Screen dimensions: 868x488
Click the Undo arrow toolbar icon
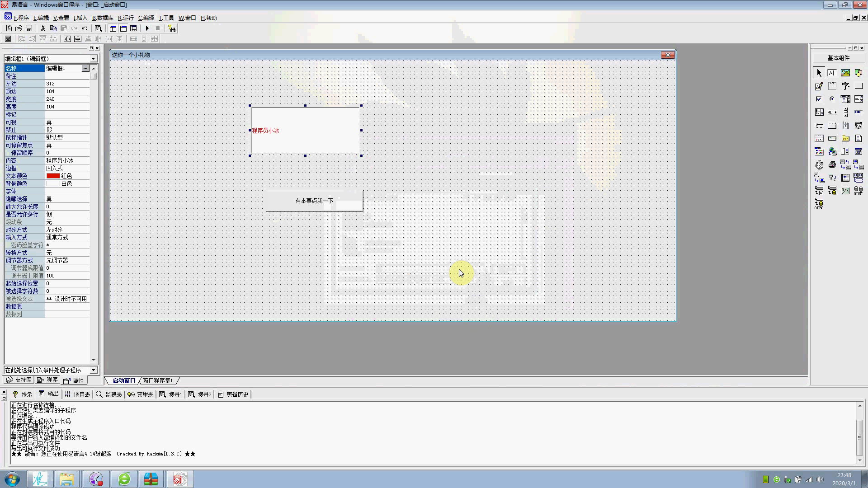pos(85,28)
